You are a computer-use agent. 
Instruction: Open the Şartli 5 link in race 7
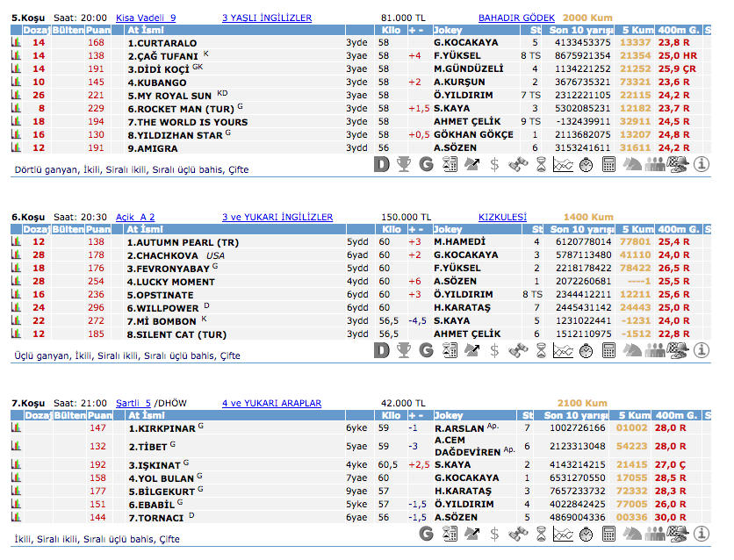coord(134,403)
